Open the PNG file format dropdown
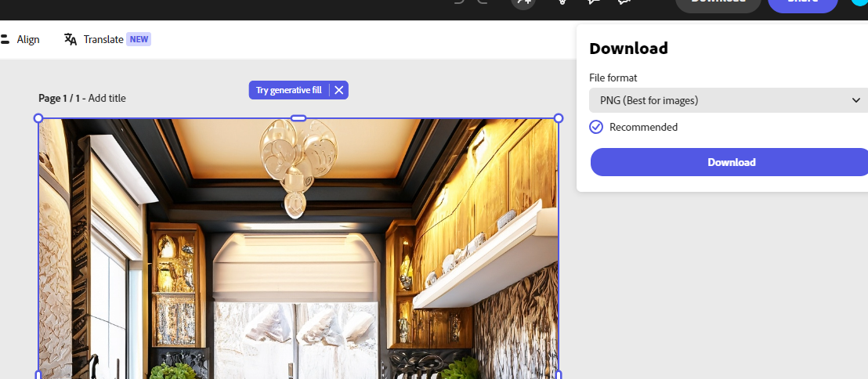868x379 pixels. pos(729,100)
